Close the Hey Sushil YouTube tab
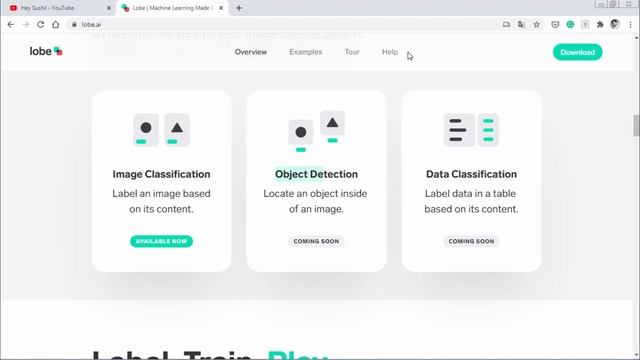Image resolution: width=640 pixels, height=360 pixels. pos(109,8)
